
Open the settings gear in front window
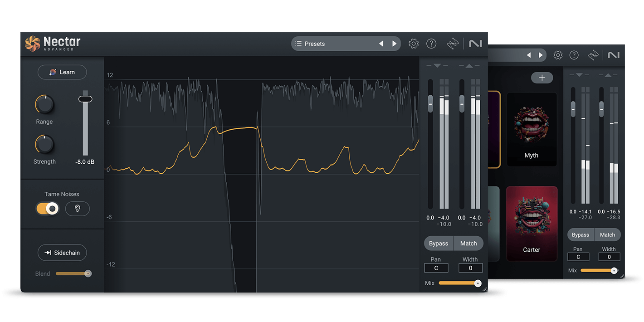(x=413, y=44)
